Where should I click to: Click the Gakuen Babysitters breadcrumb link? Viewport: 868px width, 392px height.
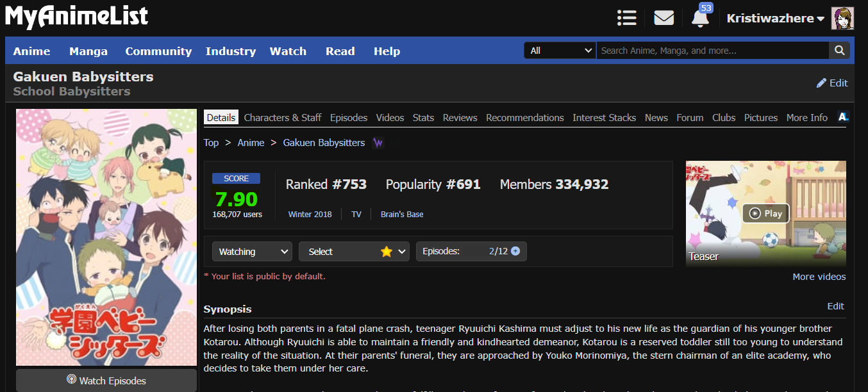coord(324,143)
